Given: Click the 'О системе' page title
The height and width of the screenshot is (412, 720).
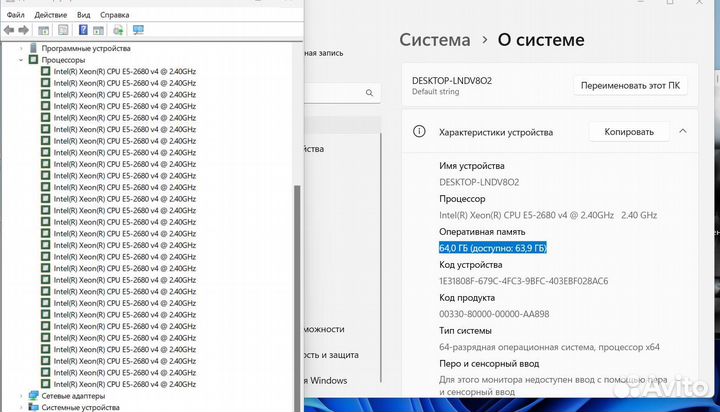Looking at the screenshot, I should (x=541, y=40).
